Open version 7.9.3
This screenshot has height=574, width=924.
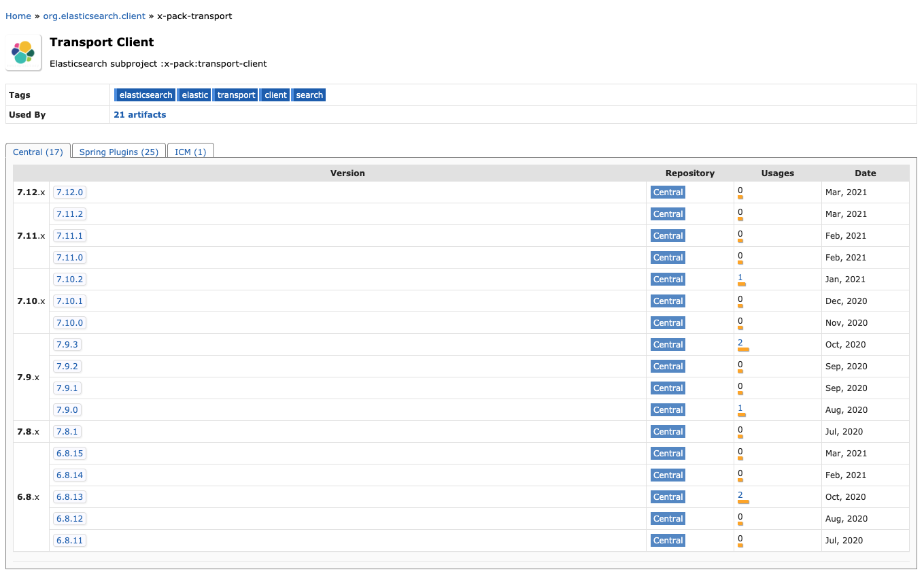tap(67, 345)
